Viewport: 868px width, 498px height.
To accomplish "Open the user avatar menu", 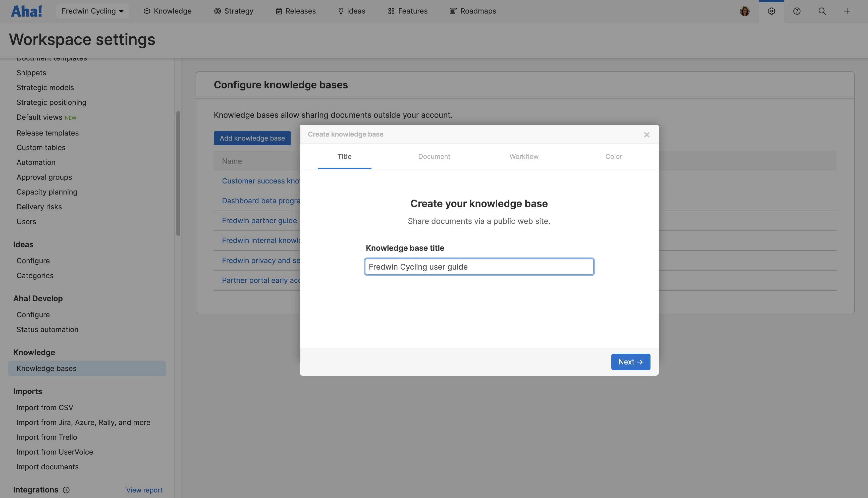I will click(x=744, y=11).
